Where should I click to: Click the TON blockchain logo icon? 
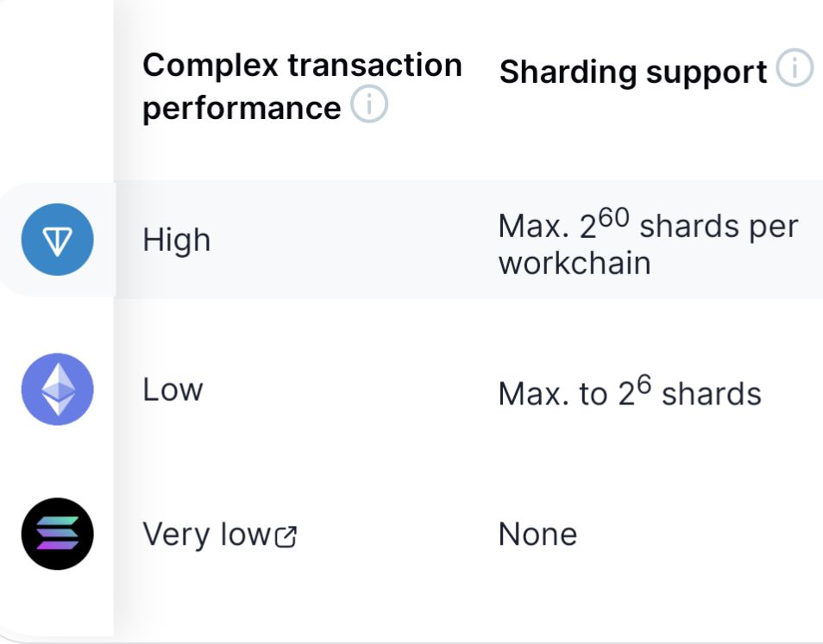[x=57, y=240]
